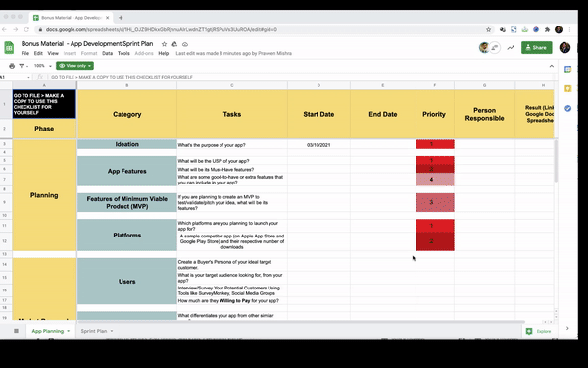Click the Filter icon in toolbar
Viewport: 588px width, 368px height.
22,66
